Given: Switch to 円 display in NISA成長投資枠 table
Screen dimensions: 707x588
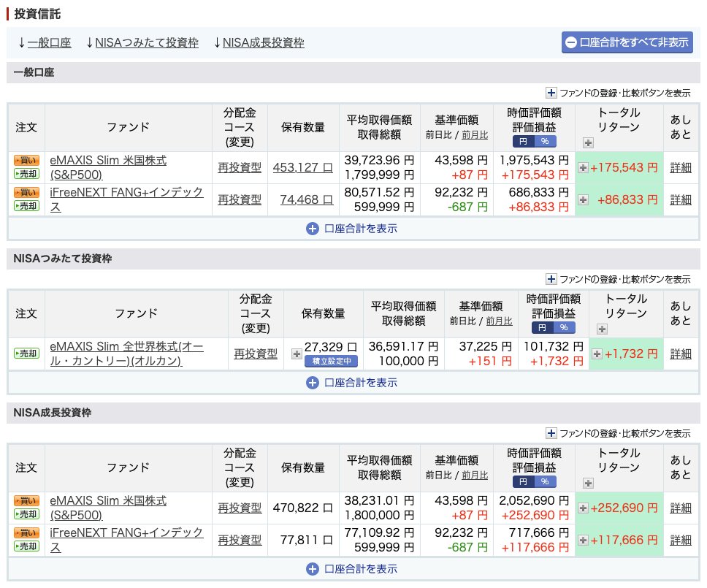Looking at the screenshot, I should click(523, 481).
